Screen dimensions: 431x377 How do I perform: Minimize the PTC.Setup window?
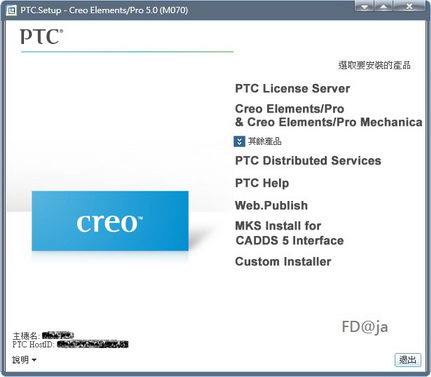(365, 6)
